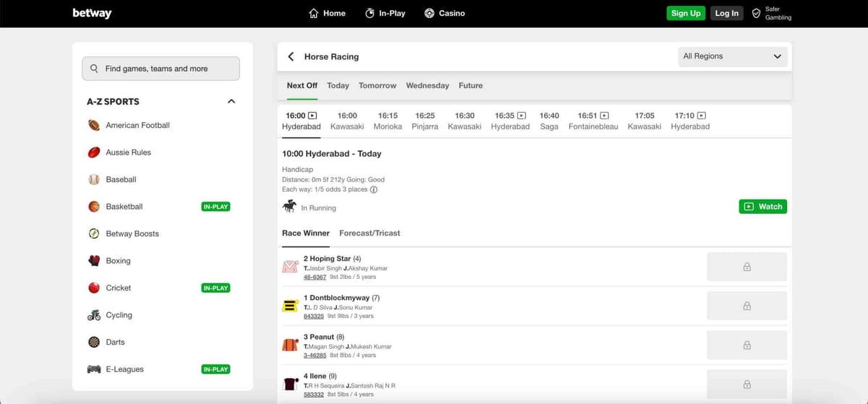Click the green Sign Up button
The width and height of the screenshot is (868, 404).
[x=685, y=13]
